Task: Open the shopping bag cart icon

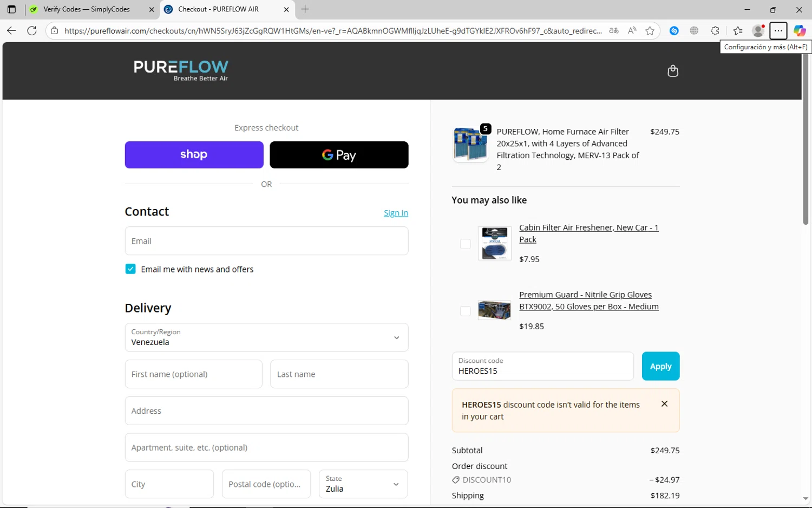Action: click(673, 71)
